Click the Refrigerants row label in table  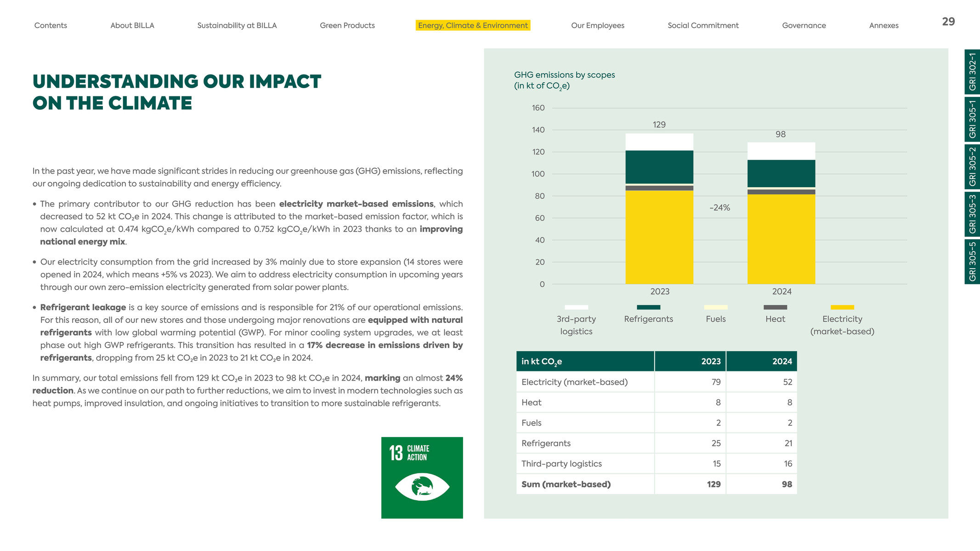click(x=546, y=444)
